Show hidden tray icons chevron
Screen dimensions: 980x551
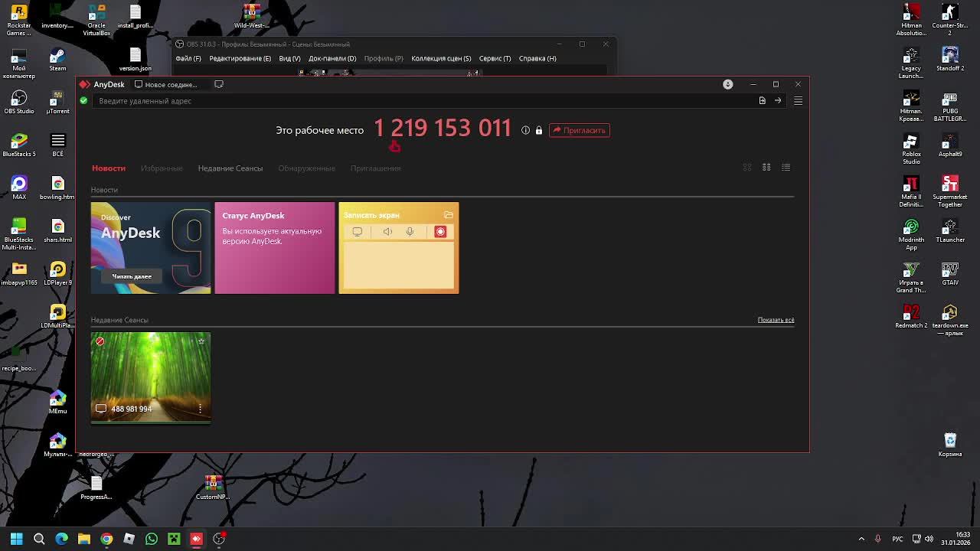tap(861, 539)
